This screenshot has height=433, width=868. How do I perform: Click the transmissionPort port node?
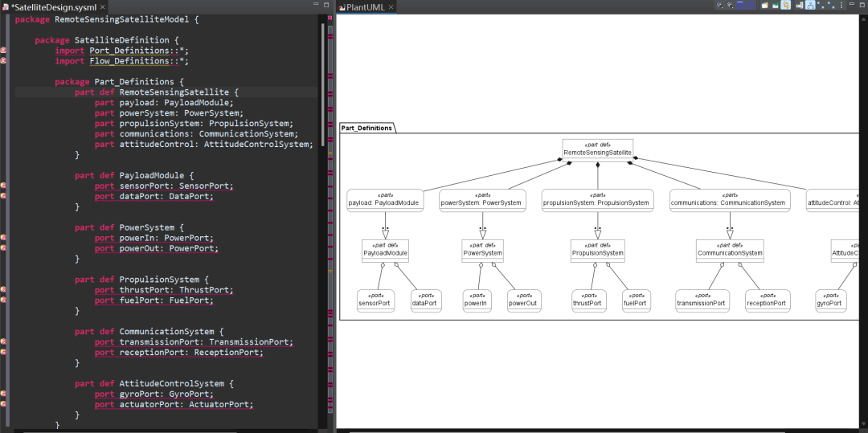click(x=702, y=300)
